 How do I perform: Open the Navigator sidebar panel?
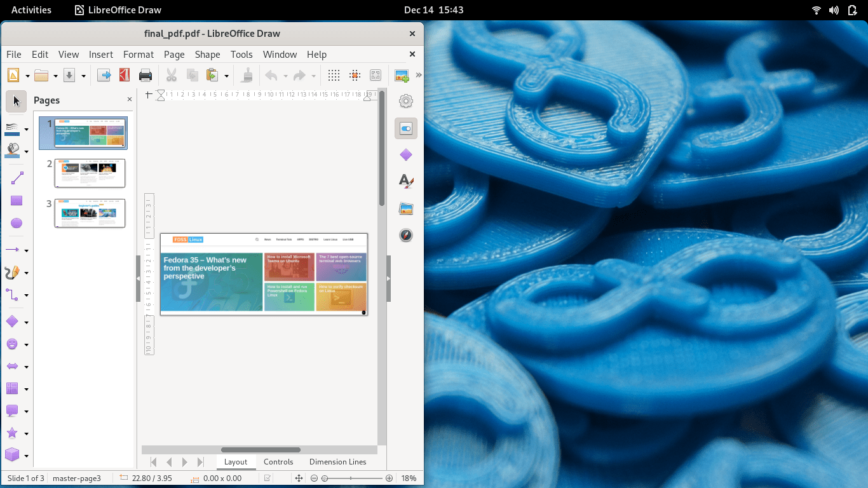point(406,236)
